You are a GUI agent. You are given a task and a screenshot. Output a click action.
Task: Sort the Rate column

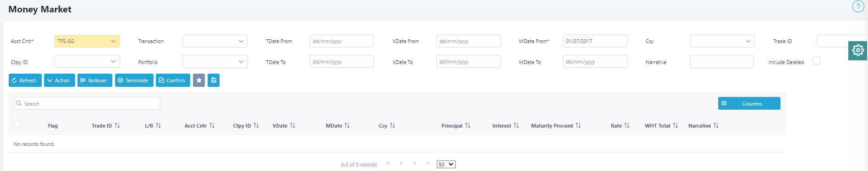click(x=627, y=126)
